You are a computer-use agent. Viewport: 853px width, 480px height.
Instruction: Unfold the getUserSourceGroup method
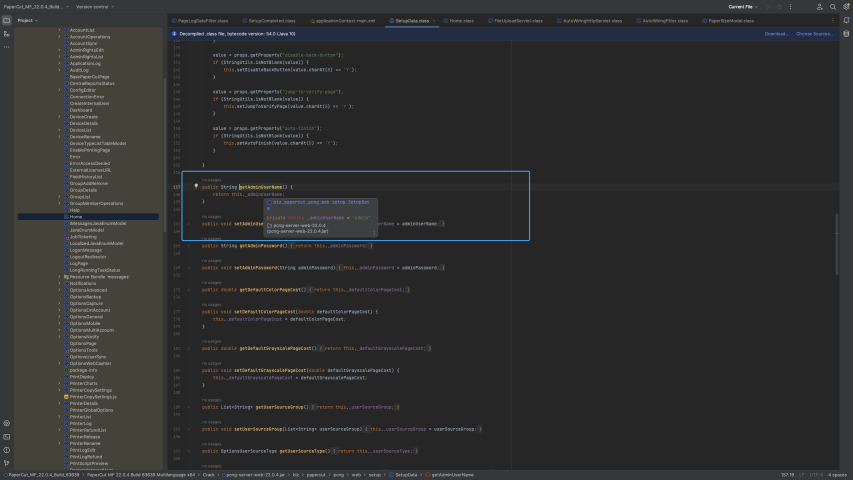[x=189, y=407]
